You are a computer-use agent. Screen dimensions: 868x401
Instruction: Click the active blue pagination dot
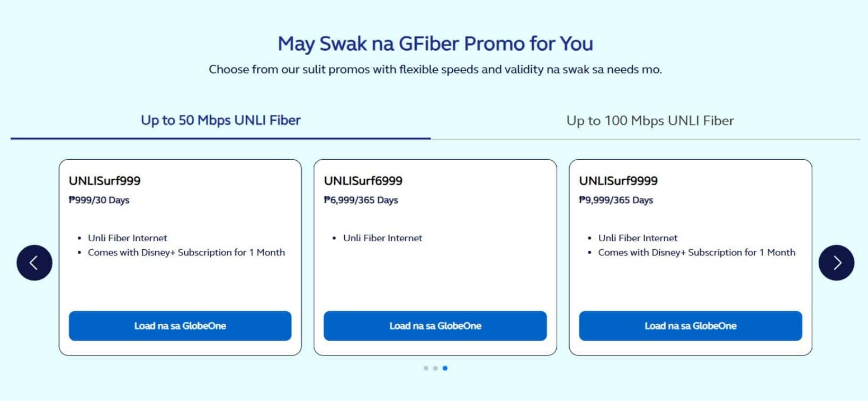click(445, 368)
